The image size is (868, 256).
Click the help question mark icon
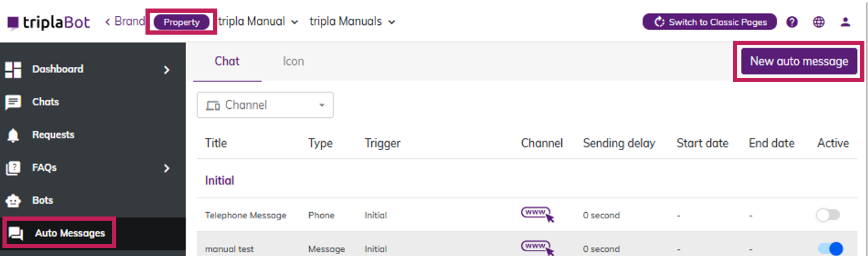point(792,22)
